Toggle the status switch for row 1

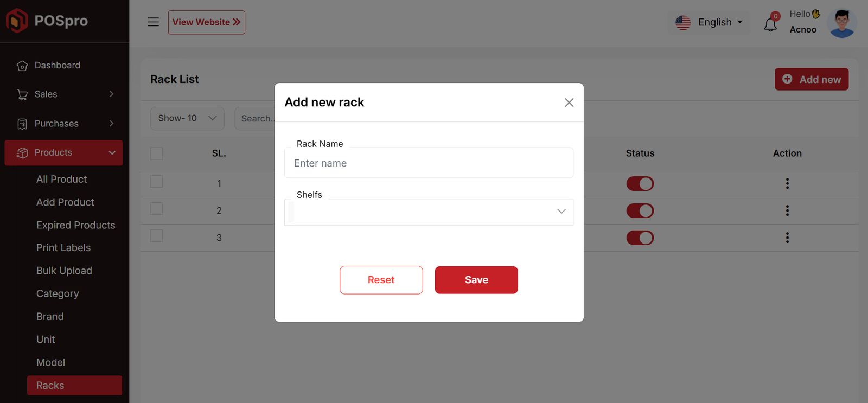(640, 184)
